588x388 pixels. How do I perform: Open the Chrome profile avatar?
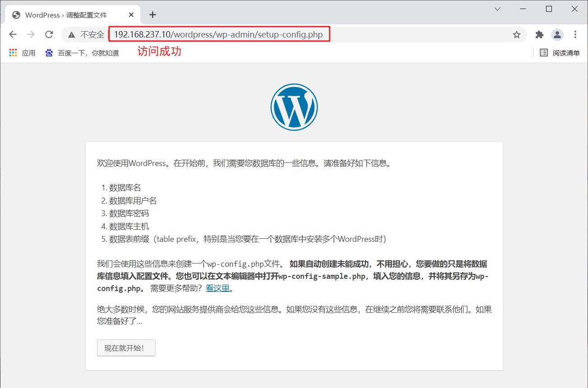click(558, 35)
